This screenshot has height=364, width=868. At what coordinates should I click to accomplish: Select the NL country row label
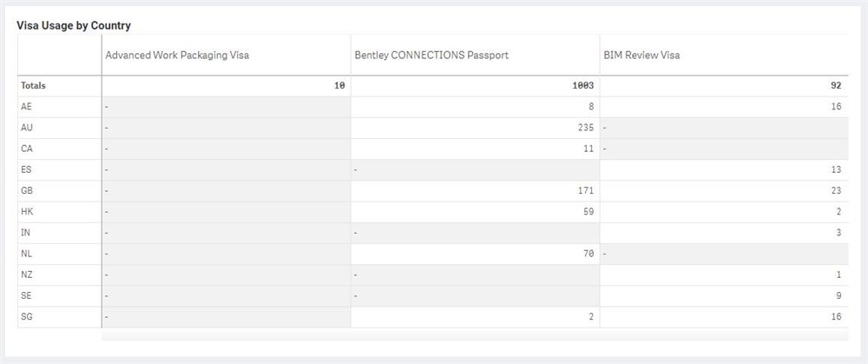click(26, 255)
